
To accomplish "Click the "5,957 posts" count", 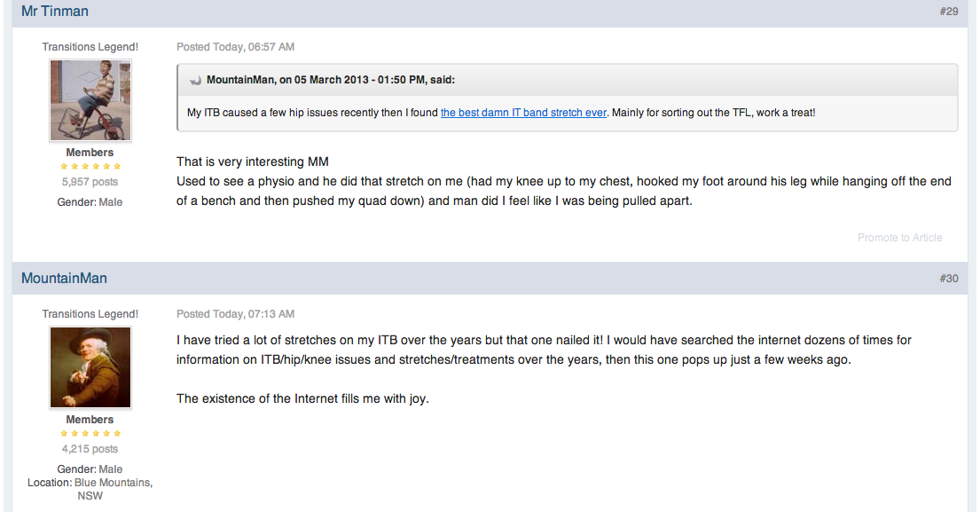I will tap(90, 182).
